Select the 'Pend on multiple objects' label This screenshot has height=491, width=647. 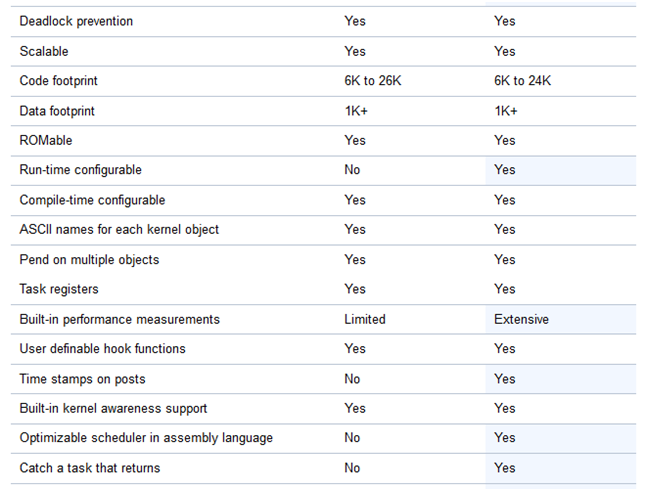click(x=89, y=260)
